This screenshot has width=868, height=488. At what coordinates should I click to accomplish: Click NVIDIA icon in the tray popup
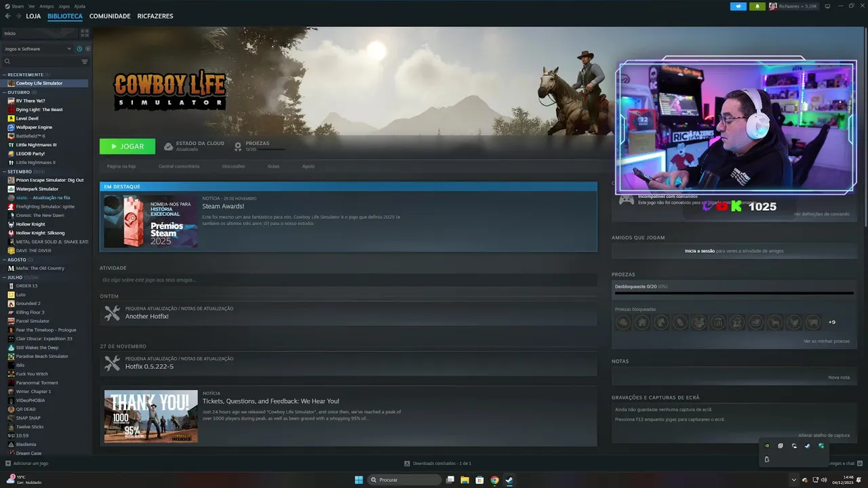pos(767,446)
